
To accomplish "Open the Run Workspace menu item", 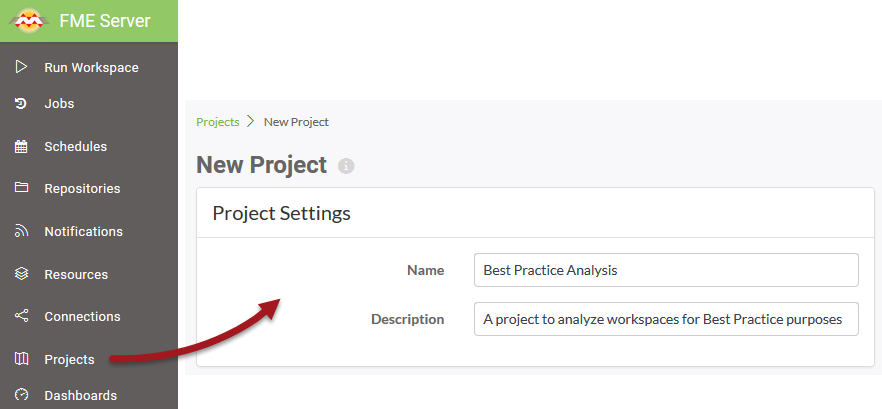I will (89, 68).
